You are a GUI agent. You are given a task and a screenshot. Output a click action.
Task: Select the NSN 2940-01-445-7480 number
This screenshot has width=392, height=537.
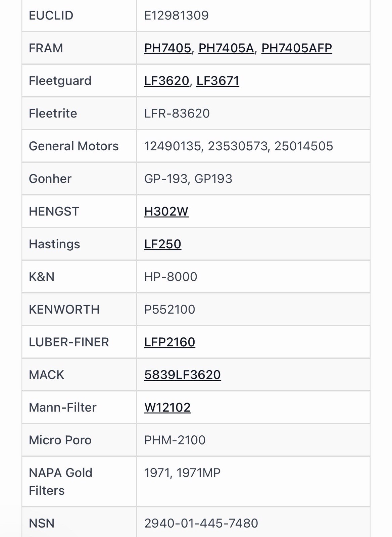coord(201,523)
